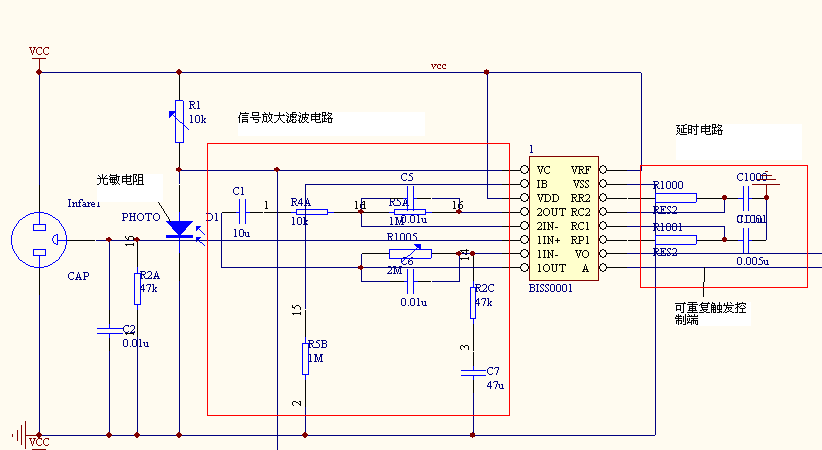
Task: Select the VCC power port at top left
Action: [x=39, y=51]
